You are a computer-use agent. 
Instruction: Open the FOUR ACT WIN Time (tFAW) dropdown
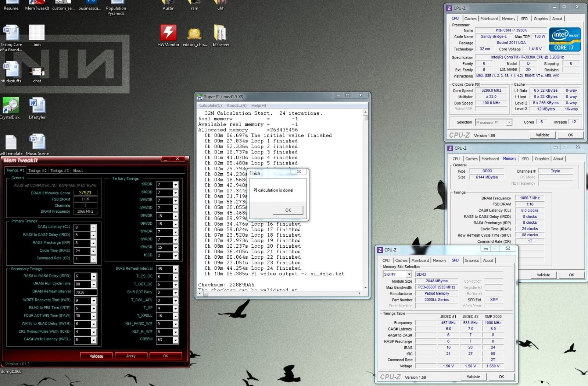[93, 316]
